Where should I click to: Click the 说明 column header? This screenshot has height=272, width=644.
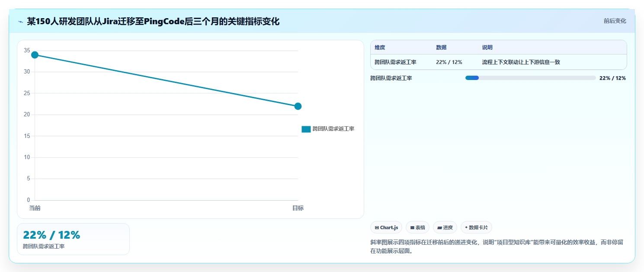pos(487,48)
